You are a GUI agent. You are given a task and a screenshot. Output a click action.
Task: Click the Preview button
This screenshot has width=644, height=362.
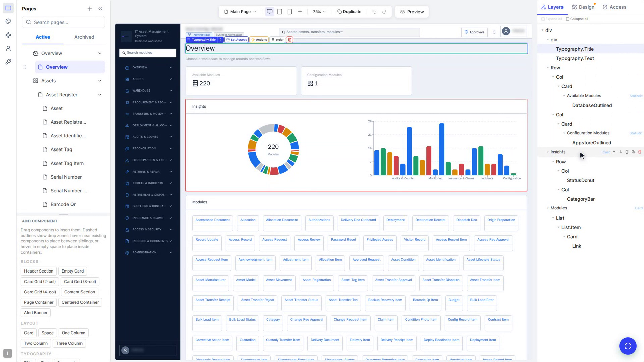pos(412,12)
